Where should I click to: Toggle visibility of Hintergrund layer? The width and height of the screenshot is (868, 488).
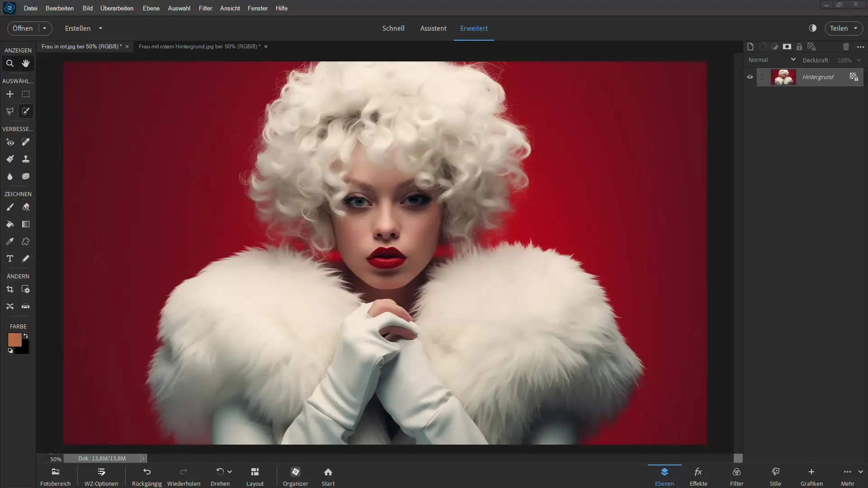(750, 77)
